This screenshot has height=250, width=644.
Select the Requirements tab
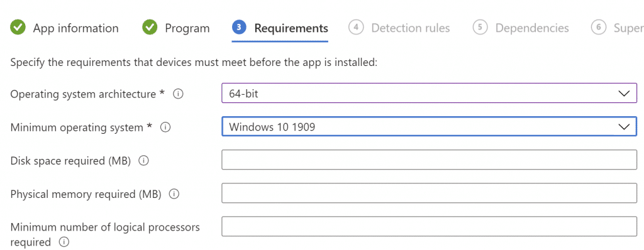291,28
